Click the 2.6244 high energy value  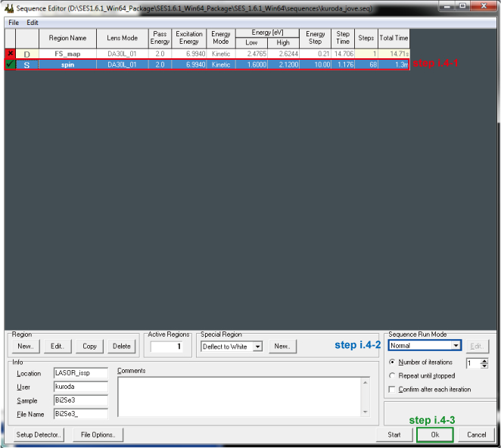[283, 54]
